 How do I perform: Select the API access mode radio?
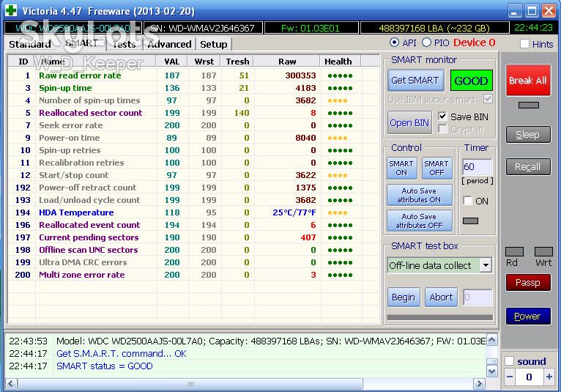pos(394,42)
